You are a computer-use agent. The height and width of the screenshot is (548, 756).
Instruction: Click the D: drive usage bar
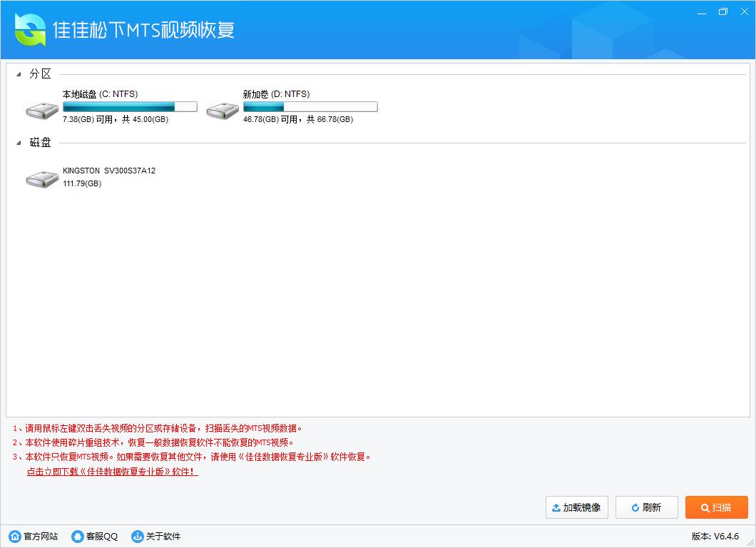[x=310, y=107]
